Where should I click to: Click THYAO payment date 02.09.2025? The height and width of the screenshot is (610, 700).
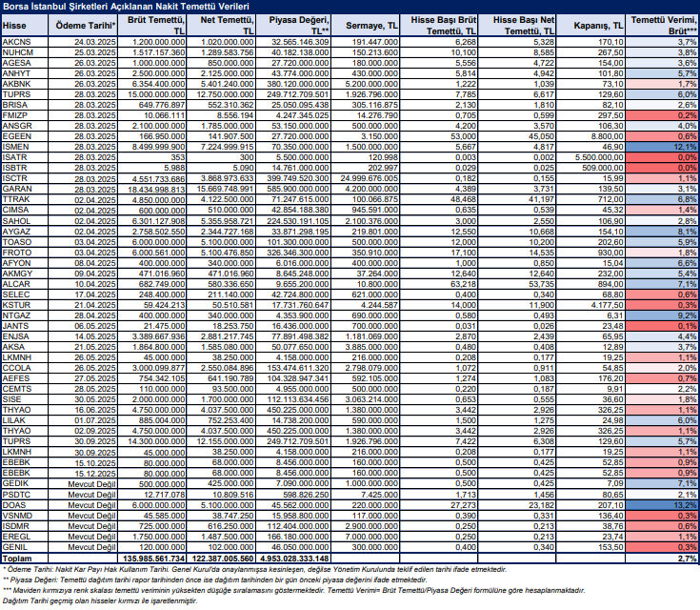pyautogui.click(x=83, y=431)
